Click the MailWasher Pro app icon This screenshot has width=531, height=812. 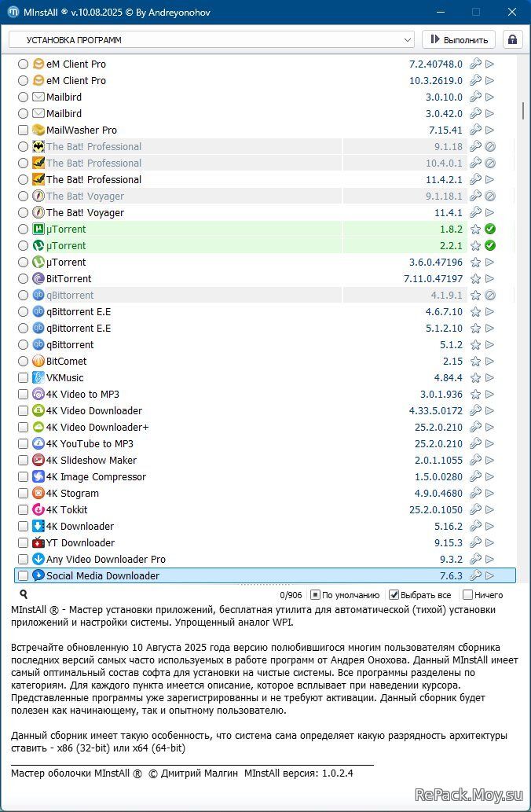point(38,130)
